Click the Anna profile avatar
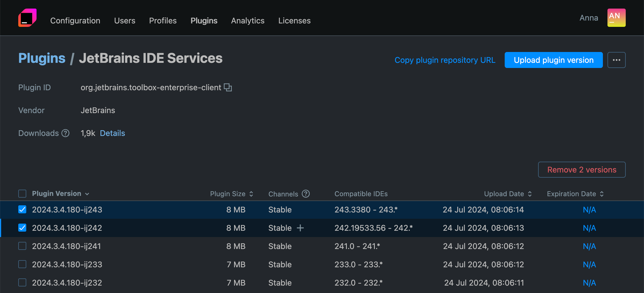 616,18
